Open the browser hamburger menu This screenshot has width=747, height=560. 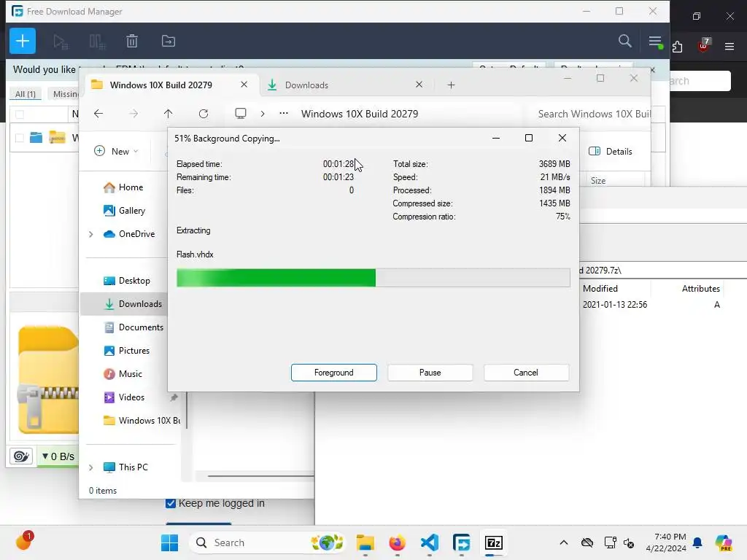[729, 46]
